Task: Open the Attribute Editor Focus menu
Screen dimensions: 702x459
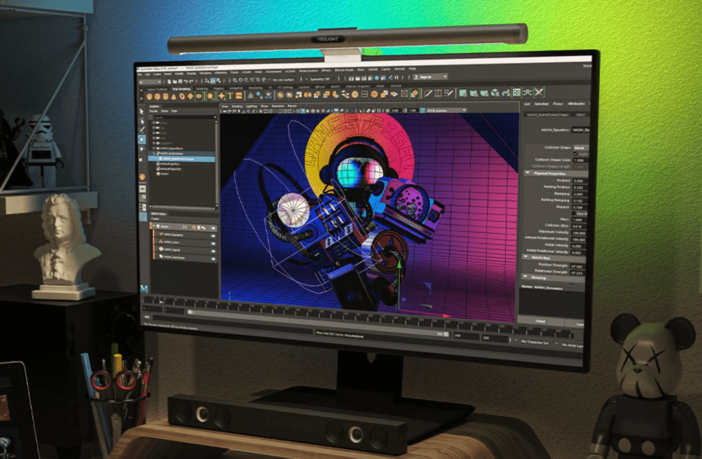Action: (x=557, y=104)
